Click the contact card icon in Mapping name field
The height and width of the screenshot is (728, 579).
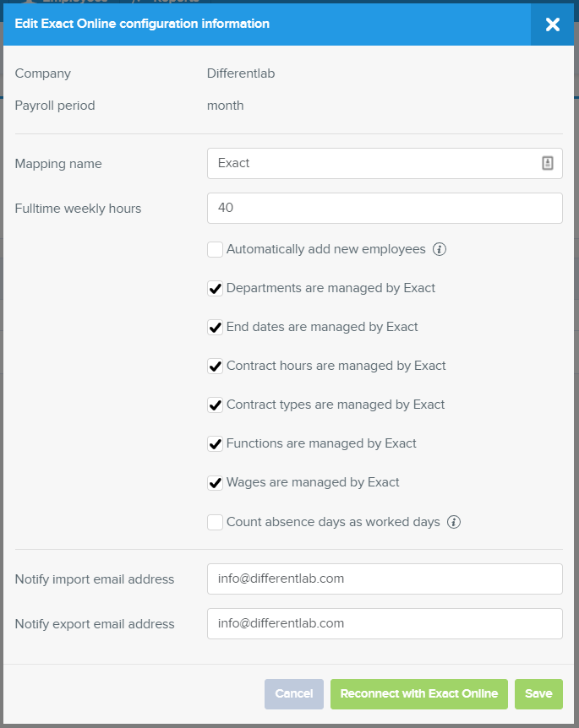pos(548,164)
